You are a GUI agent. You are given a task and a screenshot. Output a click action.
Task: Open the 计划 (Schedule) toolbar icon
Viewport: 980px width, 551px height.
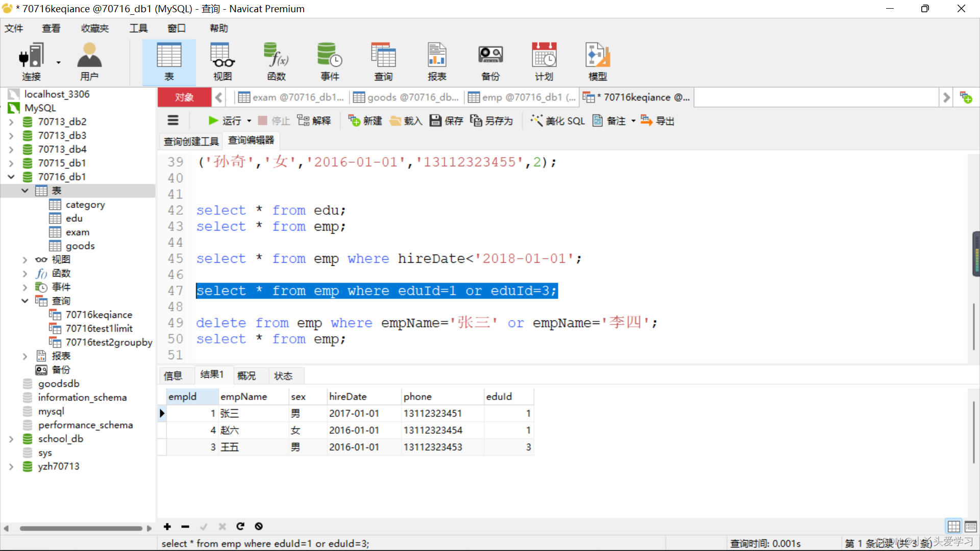[544, 62]
